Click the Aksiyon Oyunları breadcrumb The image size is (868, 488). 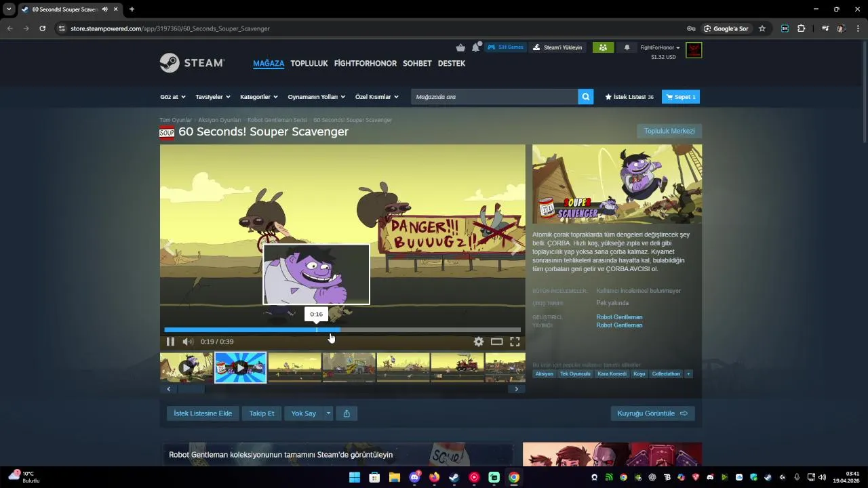(220, 120)
